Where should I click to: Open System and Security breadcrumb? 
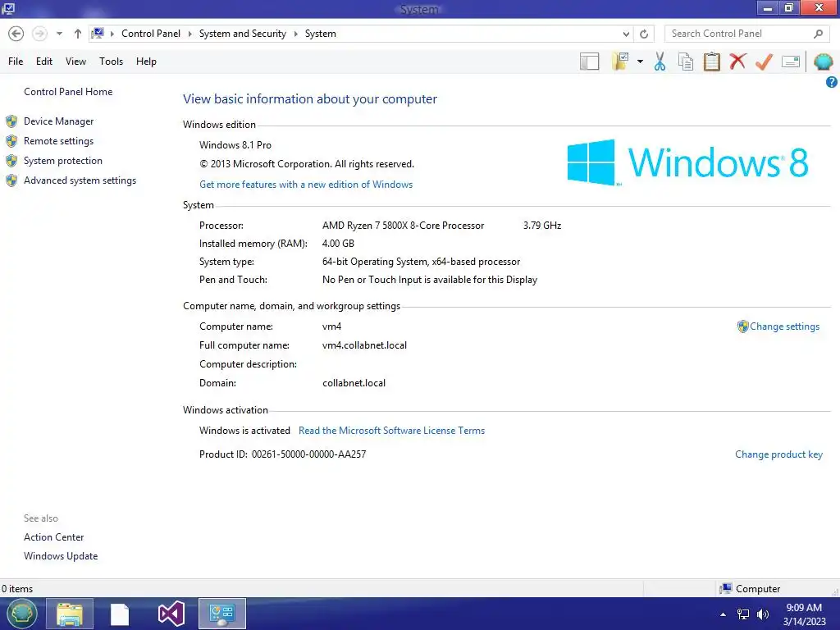pyautogui.click(x=243, y=34)
